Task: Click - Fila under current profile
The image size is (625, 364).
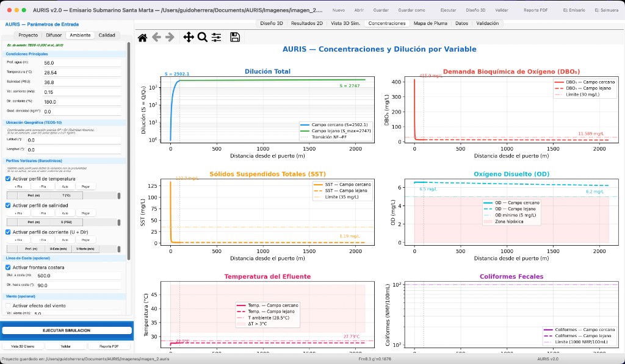Action: [43, 240]
